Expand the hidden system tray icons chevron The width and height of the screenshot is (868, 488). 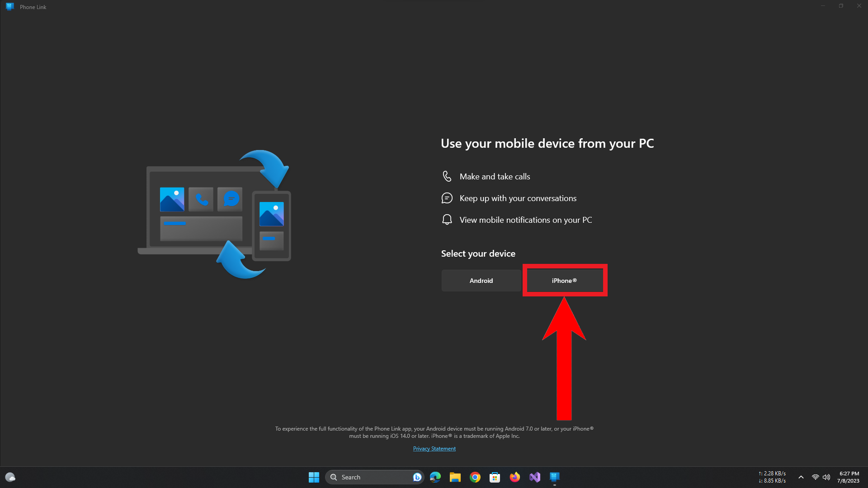[x=801, y=477]
